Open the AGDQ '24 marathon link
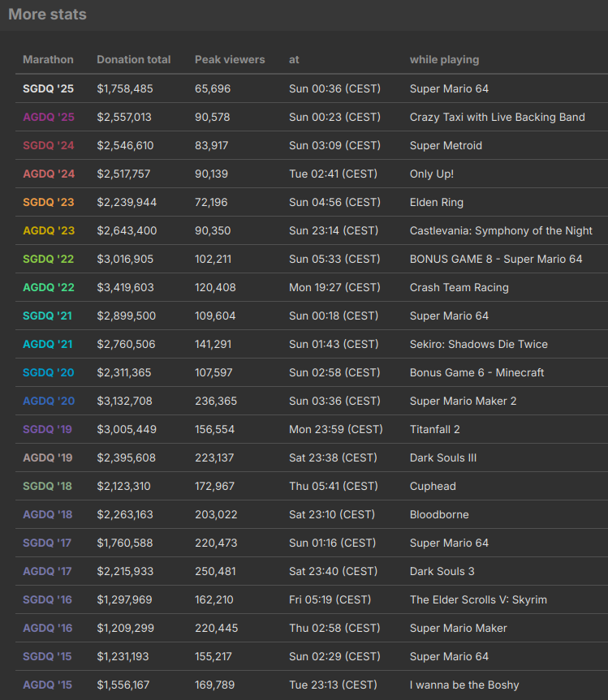The width and height of the screenshot is (608, 700). coord(48,174)
